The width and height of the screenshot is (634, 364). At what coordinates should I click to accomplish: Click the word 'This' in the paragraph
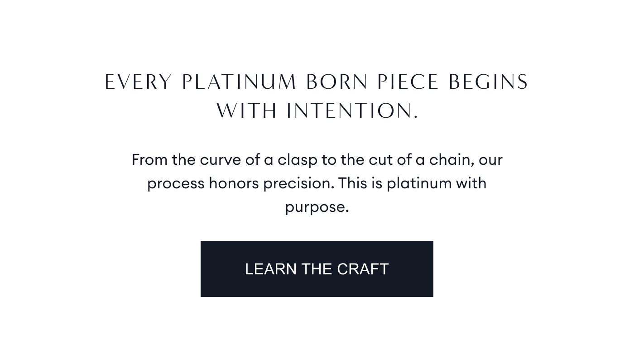(351, 183)
